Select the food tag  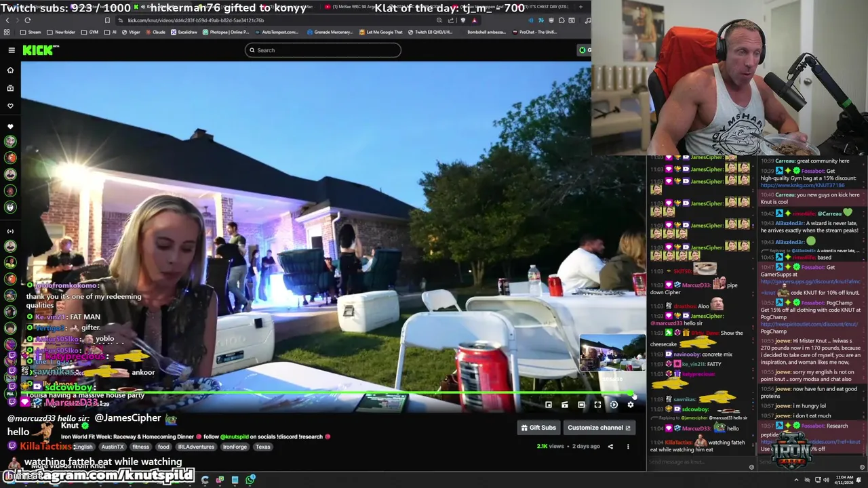pos(163,447)
